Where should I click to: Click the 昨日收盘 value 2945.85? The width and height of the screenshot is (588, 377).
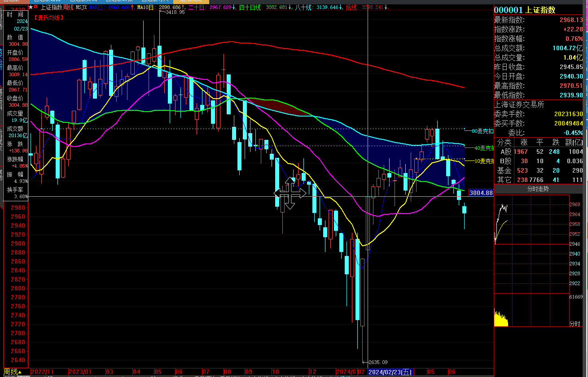pos(571,67)
